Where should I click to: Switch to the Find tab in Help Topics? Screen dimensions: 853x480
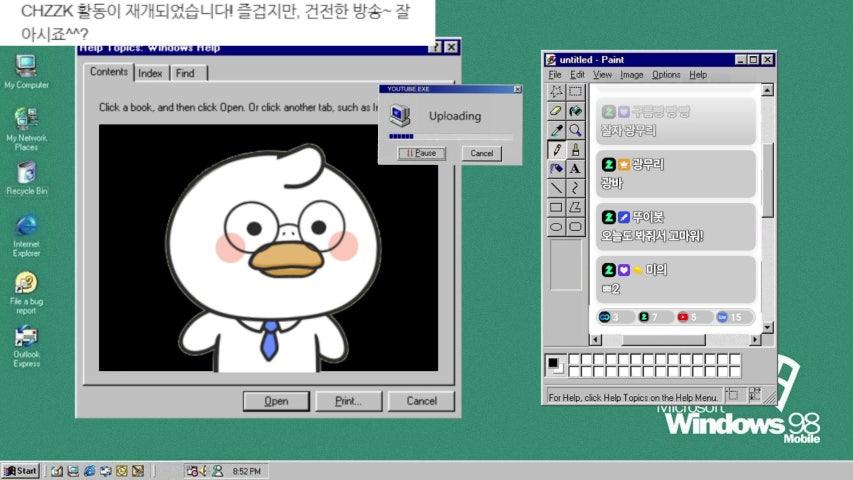(x=188, y=73)
